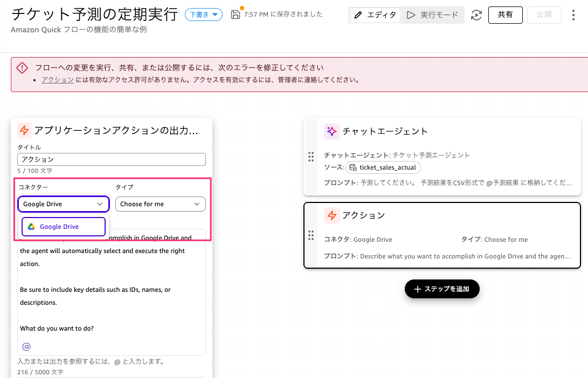Click the チャットエージェント: チケット予測エージェント line

(x=397, y=155)
